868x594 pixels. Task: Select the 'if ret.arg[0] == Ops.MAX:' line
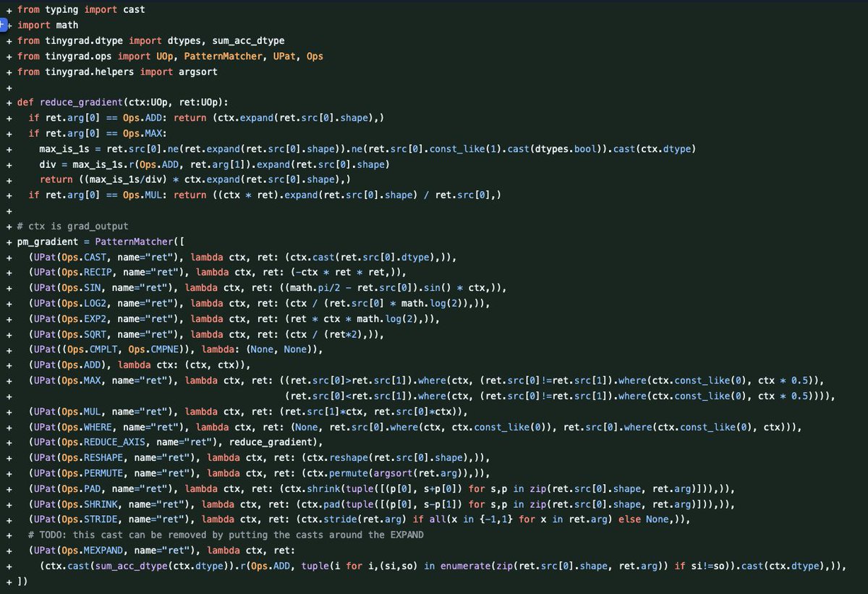pyautogui.click(x=98, y=133)
